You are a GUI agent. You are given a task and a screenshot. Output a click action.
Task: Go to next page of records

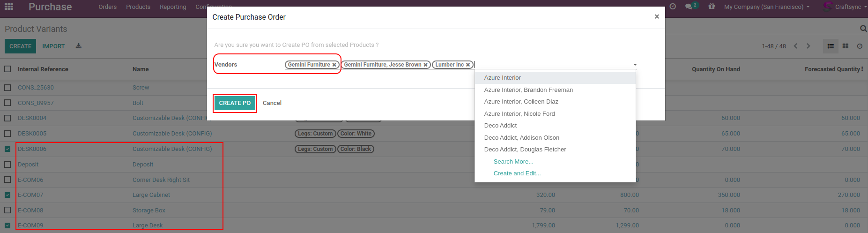tap(808, 46)
